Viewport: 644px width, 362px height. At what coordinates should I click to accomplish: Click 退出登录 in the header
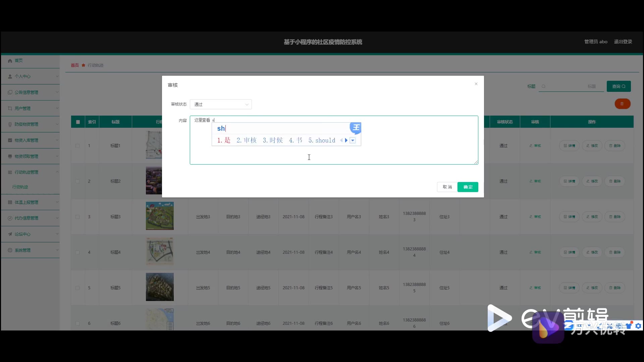(x=623, y=42)
